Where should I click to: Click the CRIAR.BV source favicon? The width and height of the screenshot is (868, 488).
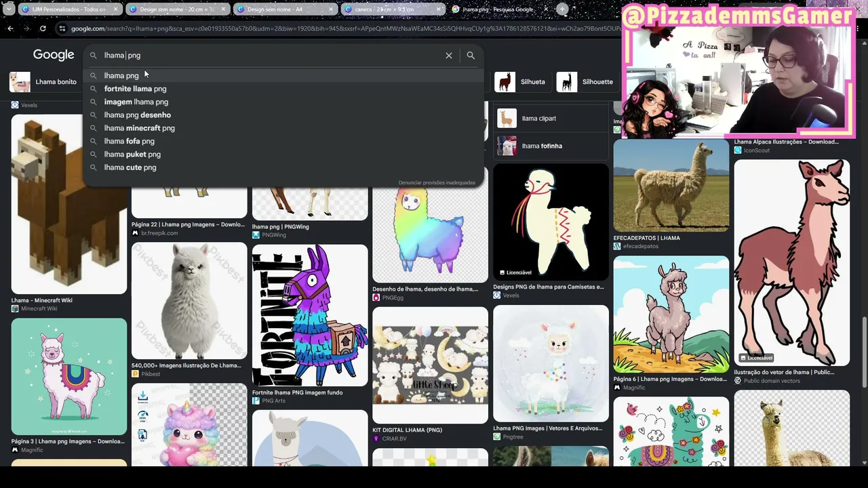click(376, 439)
